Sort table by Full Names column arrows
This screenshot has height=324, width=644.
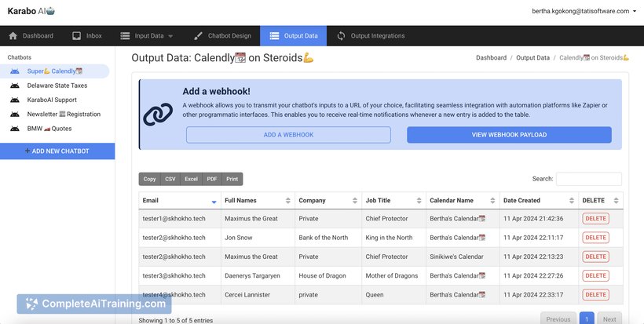click(288, 201)
